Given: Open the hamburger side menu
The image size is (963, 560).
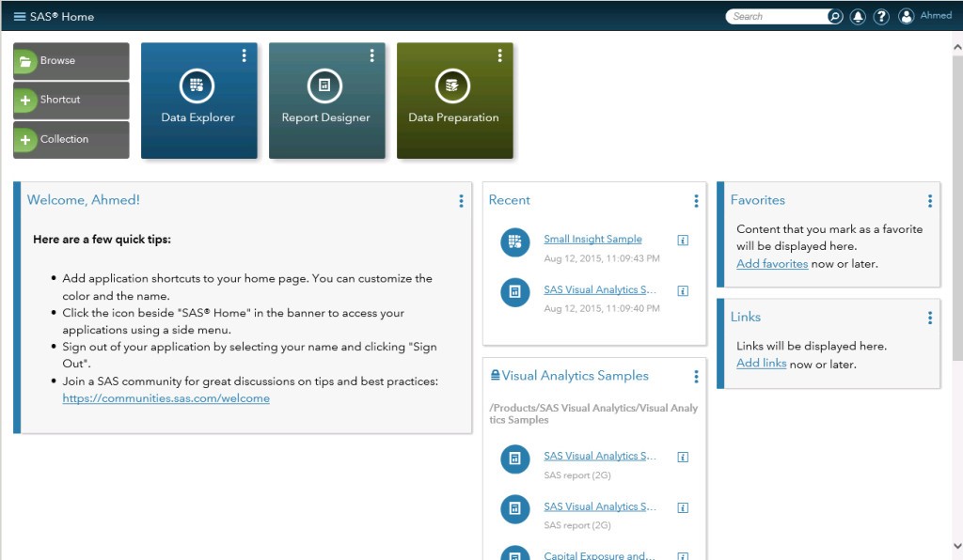Looking at the screenshot, I should tap(20, 16).
